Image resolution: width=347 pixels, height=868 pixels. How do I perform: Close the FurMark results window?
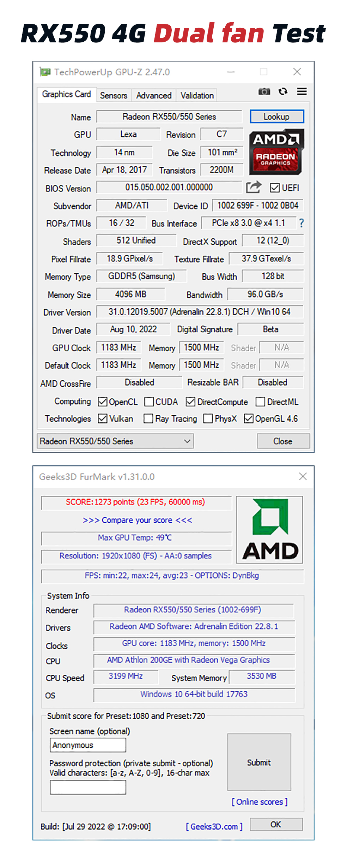(303, 476)
